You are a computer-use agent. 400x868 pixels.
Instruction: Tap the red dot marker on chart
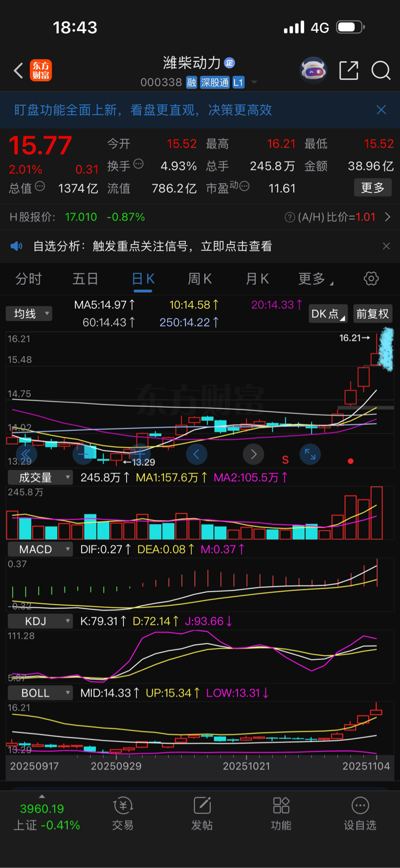coord(351,461)
